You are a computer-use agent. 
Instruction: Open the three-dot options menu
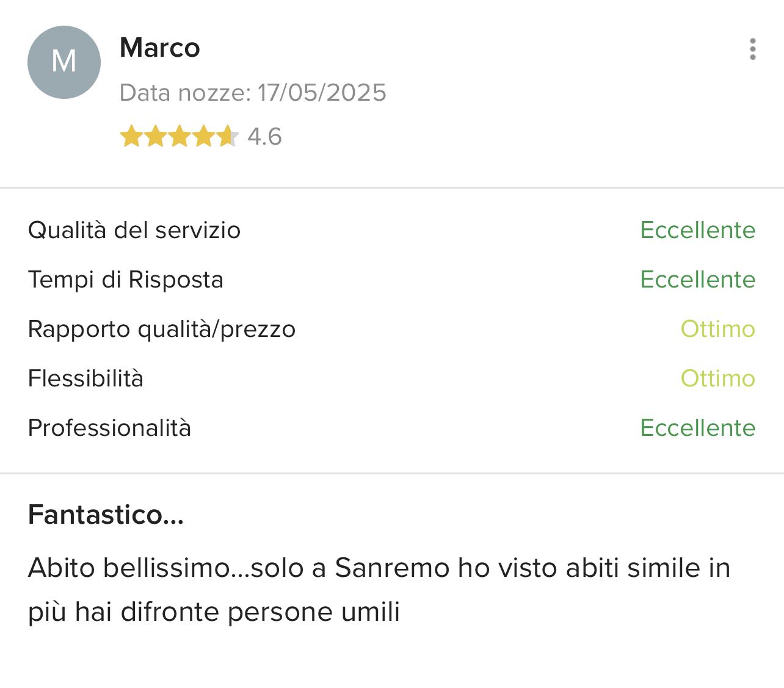coord(752,49)
